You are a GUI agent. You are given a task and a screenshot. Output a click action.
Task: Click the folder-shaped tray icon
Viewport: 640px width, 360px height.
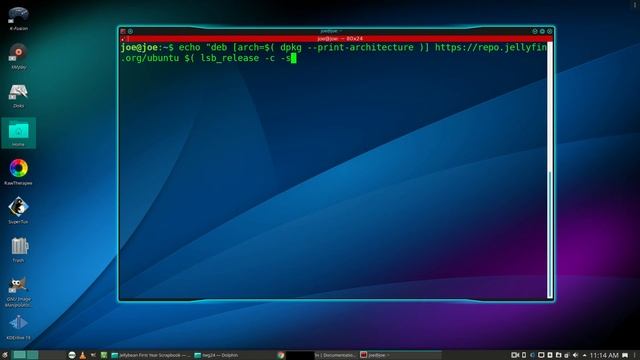tap(558, 355)
